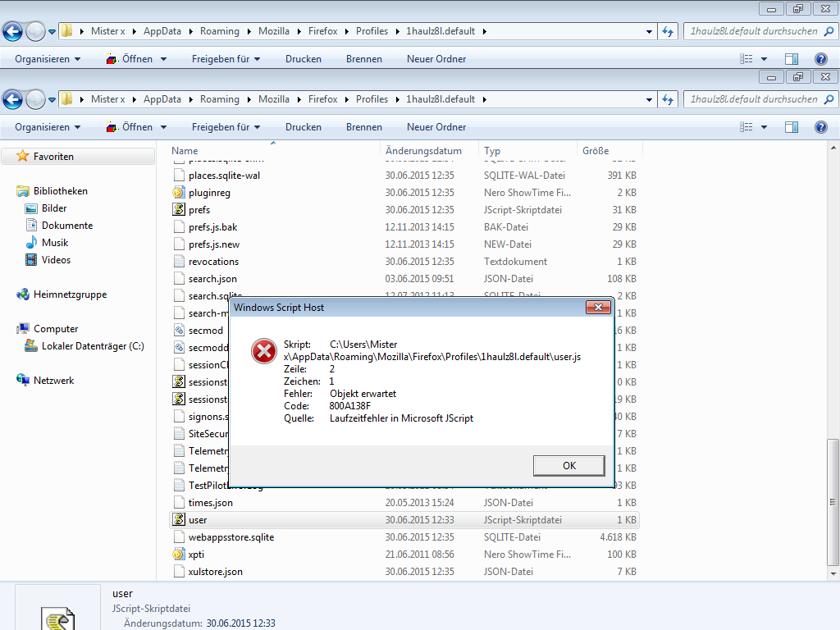This screenshot has height=630, width=840.
Task: Select the prefs JScript file icon
Action: tap(180, 210)
